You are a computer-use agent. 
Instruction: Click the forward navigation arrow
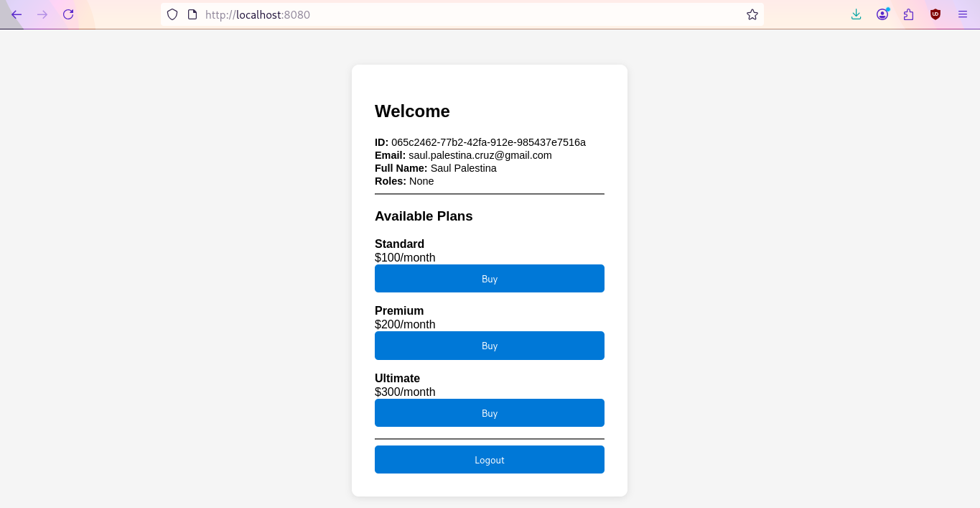(x=42, y=14)
